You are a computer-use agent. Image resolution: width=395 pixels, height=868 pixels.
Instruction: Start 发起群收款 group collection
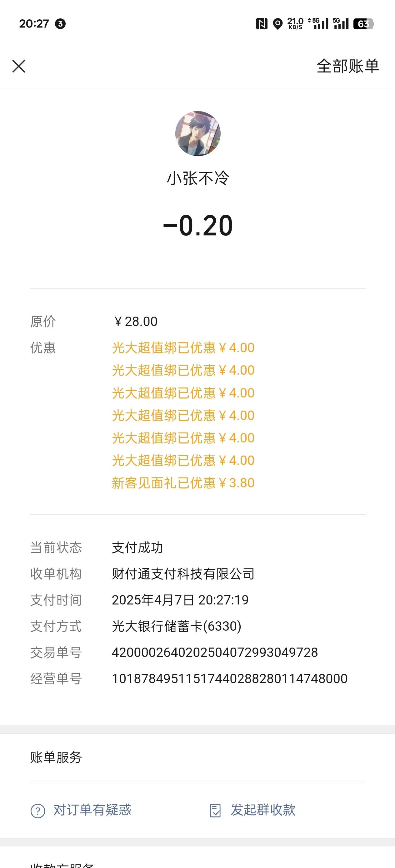pyautogui.click(x=263, y=810)
